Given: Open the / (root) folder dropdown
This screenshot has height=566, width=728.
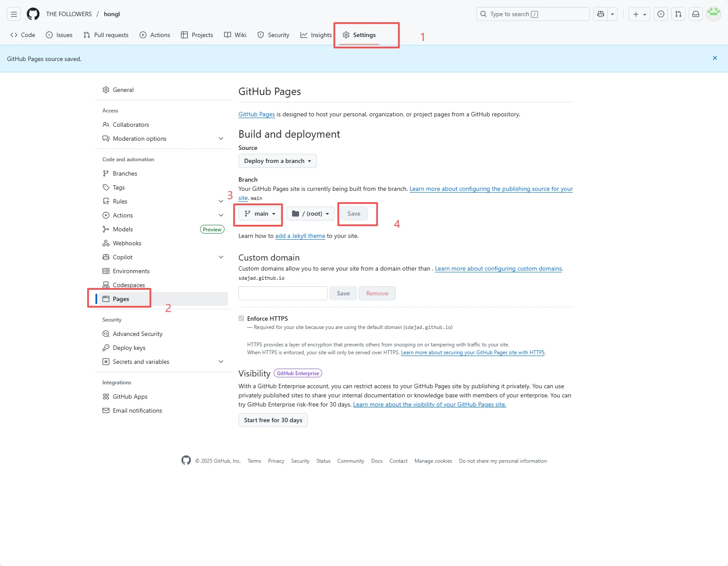Looking at the screenshot, I should coord(310,214).
